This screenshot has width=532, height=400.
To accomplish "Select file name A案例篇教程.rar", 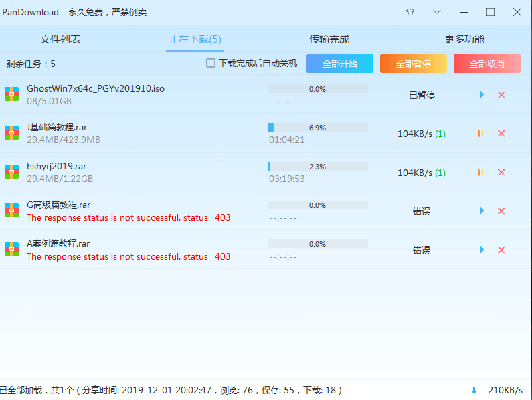I will (58, 243).
